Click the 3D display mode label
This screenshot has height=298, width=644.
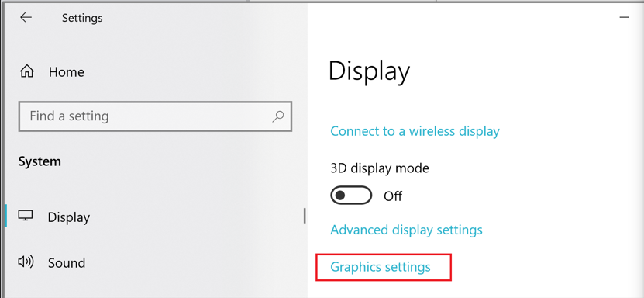pos(380,168)
